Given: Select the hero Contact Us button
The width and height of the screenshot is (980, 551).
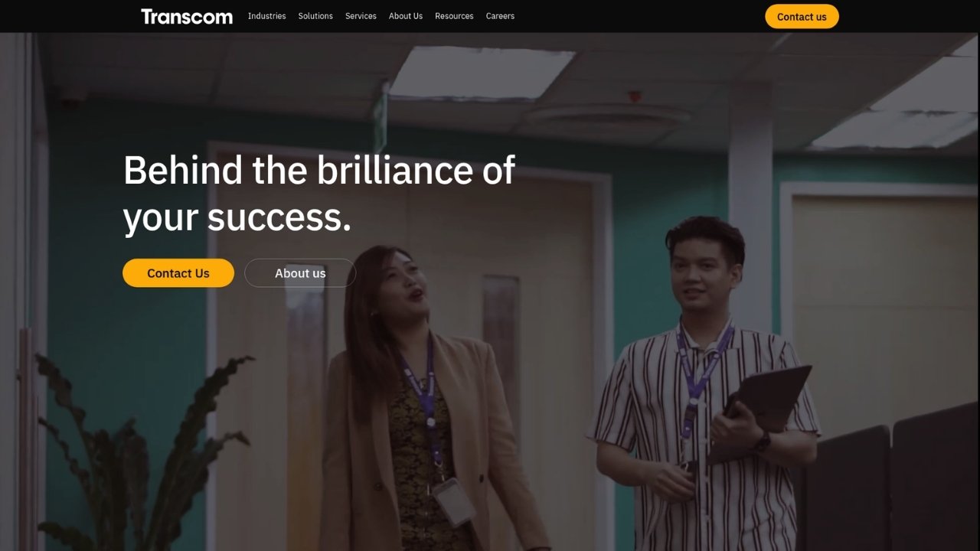Looking at the screenshot, I should [178, 273].
